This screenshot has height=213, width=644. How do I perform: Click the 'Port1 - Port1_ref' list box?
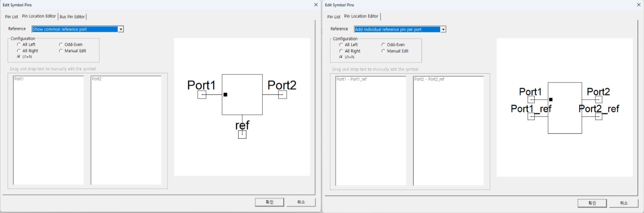click(x=371, y=130)
